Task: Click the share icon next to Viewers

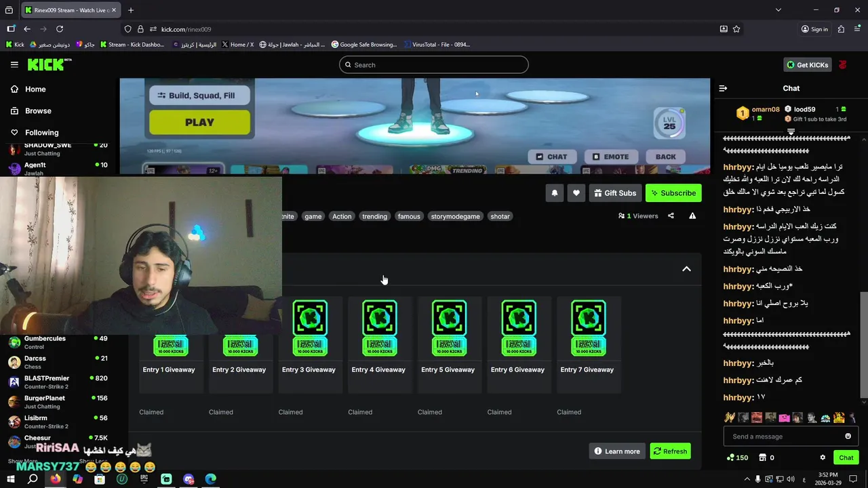Action: pyautogui.click(x=671, y=216)
